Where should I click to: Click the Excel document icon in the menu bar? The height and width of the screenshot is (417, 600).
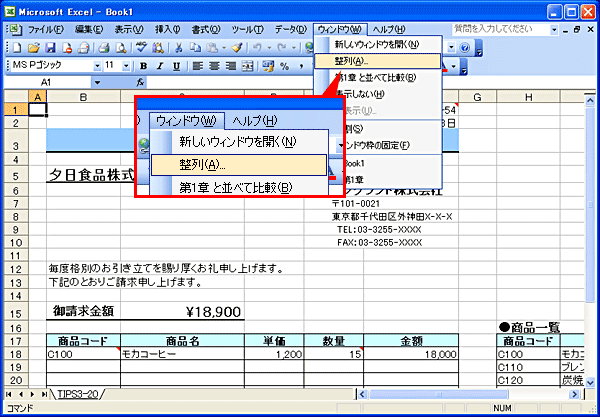[14, 29]
